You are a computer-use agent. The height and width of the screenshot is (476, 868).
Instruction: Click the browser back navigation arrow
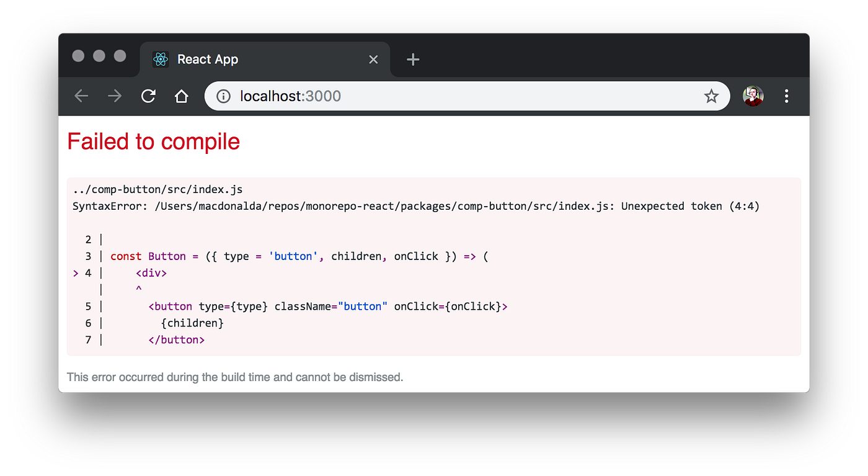[81, 96]
